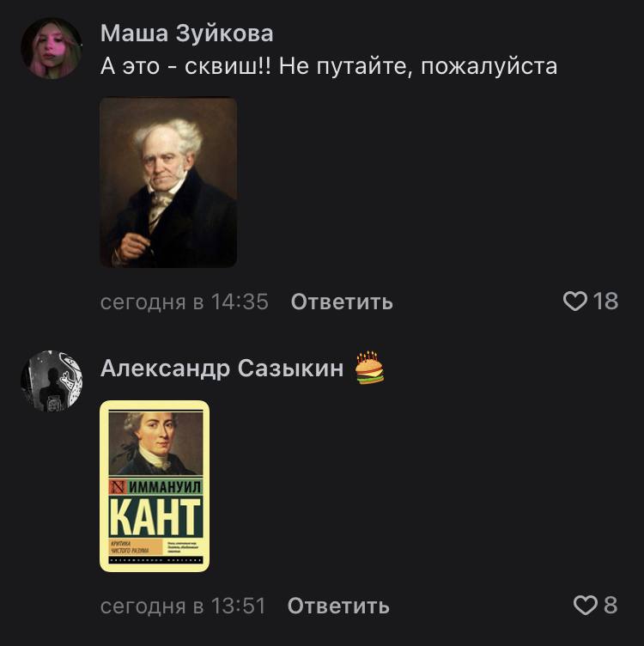Open the Александр Сазыкин name link

click(222, 368)
